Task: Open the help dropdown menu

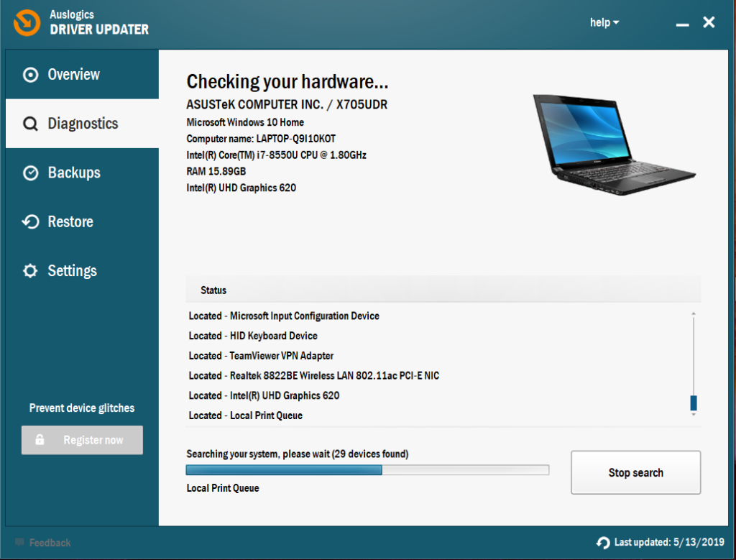Action: (x=604, y=22)
